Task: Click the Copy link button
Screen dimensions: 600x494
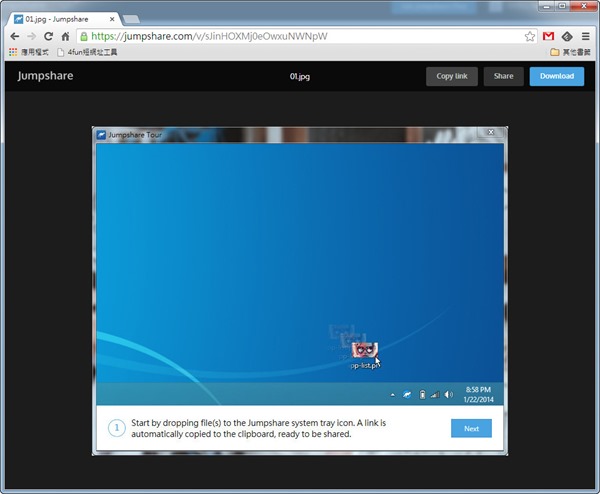Action: coord(452,76)
